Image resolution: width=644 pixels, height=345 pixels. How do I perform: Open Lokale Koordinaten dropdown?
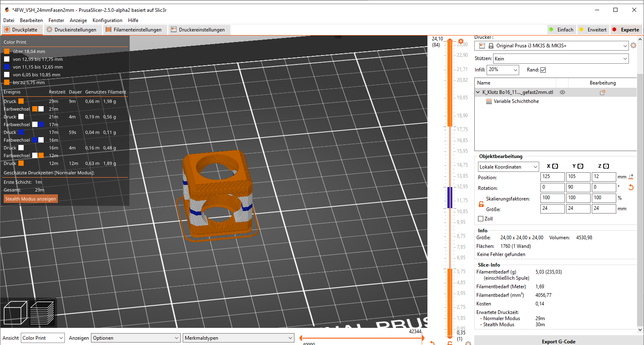[509, 167]
